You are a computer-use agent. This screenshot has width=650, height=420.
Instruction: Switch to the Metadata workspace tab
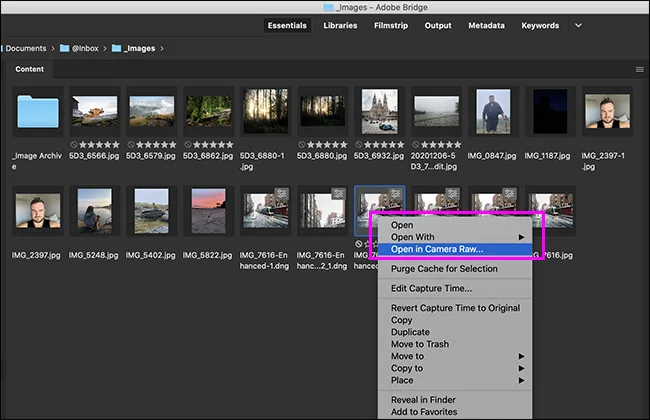pyautogui.click(x=489, y=26)
